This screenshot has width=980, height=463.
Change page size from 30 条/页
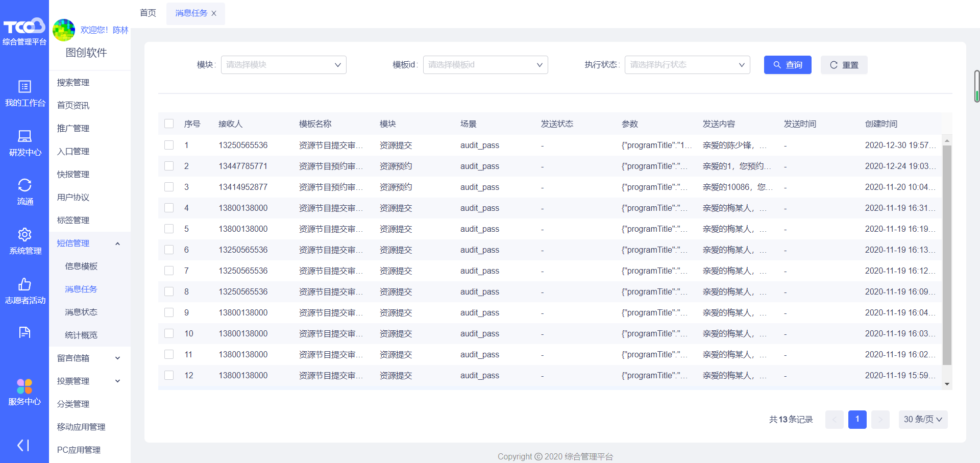(x=923, y=420)
